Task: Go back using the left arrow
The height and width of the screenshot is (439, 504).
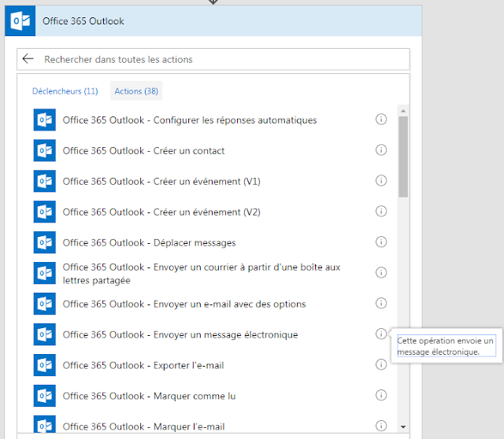Action: pos(28,59)
